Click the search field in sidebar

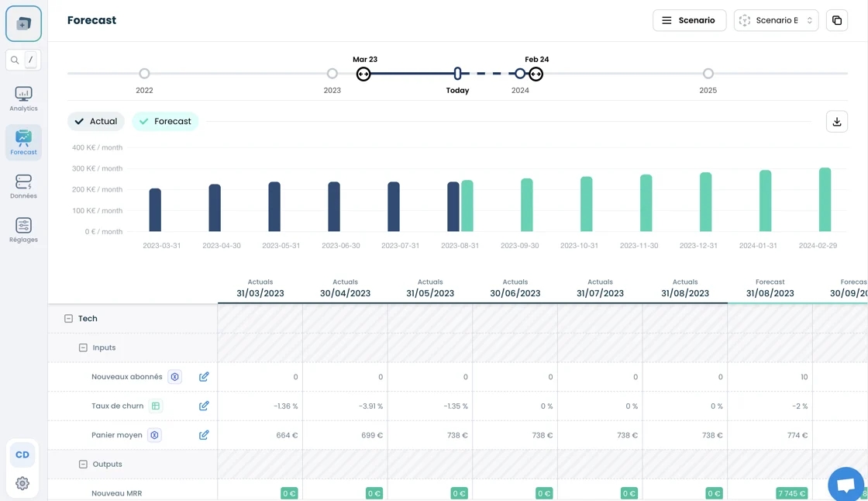point(23,60)
